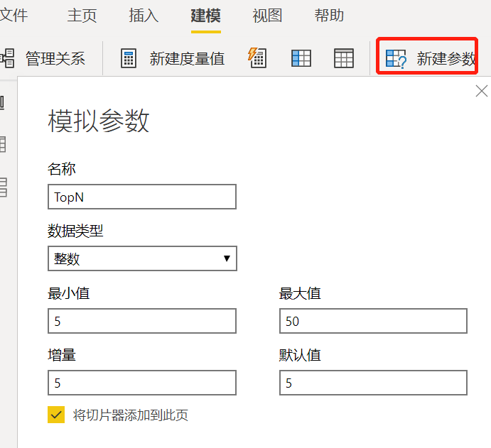The height and width of the screenshot is (448, 491).
Task: Click the 最小值 field label
Action: (x=69, y=293)
